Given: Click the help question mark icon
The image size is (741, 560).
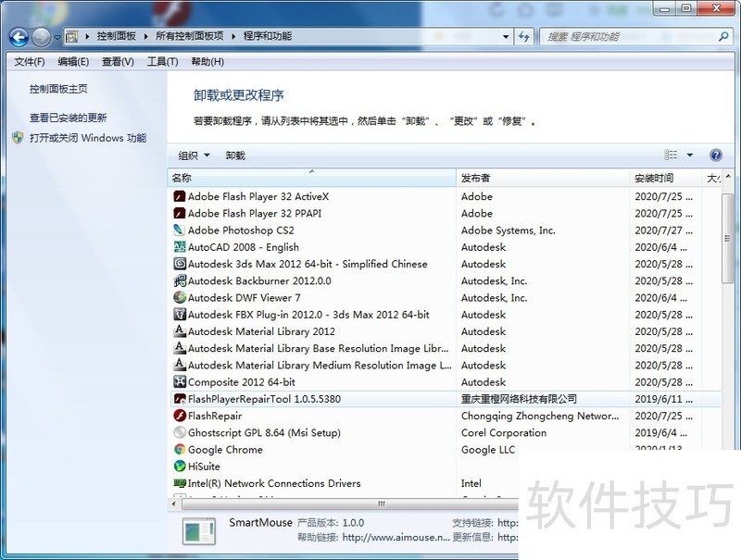Looking at the screenshot, I should [715, 156].
